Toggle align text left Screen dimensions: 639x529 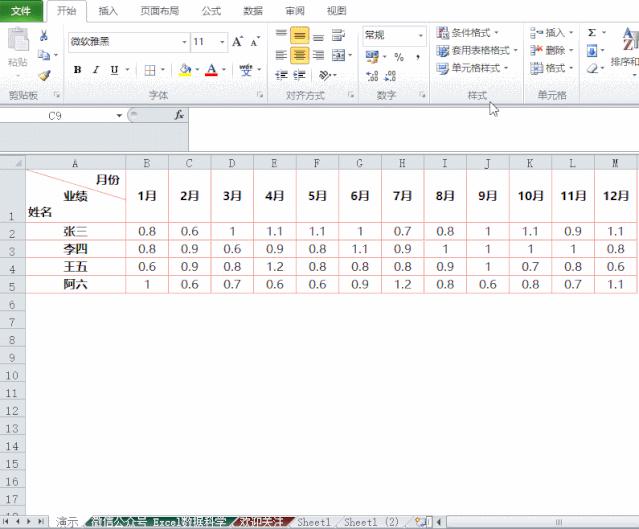(281, 55)
